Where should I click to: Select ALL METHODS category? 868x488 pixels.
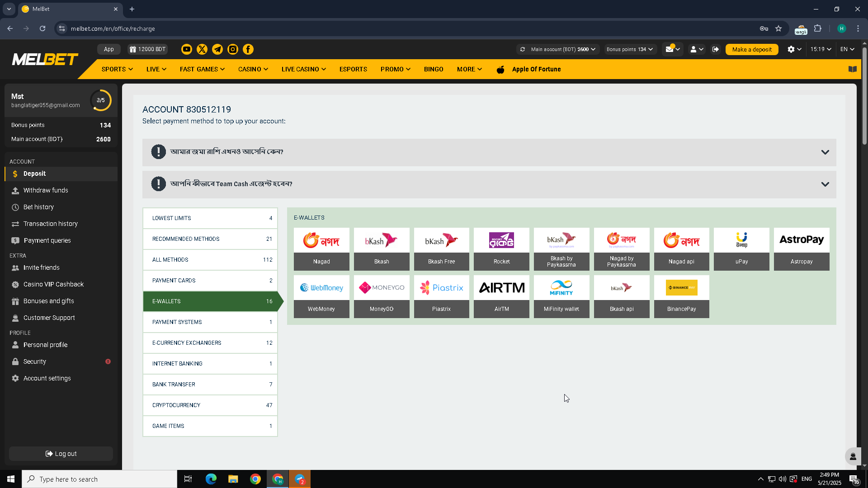pyautogui.click(x=210, y=260)
